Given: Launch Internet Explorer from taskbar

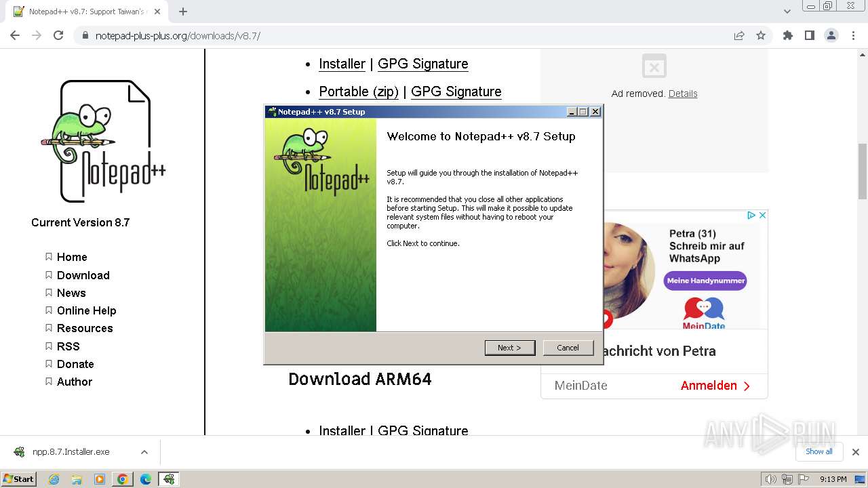Looking at the screenshot, I should coord(54,479).
